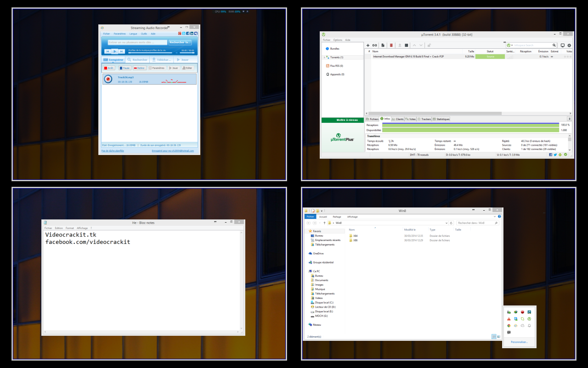Viewport: 588px width, 368px height.
Task: Click the Facebook icon in recorder header
Action: click(188, 34)
